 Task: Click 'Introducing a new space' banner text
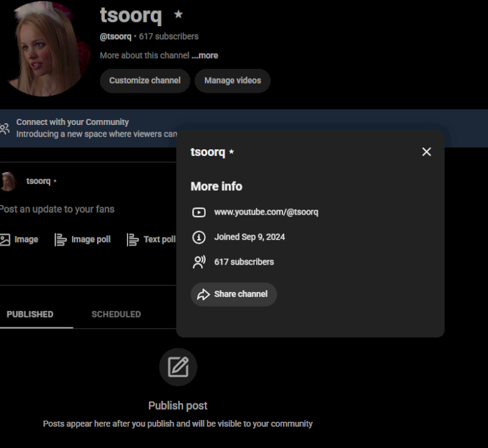[x=97, y=134]
